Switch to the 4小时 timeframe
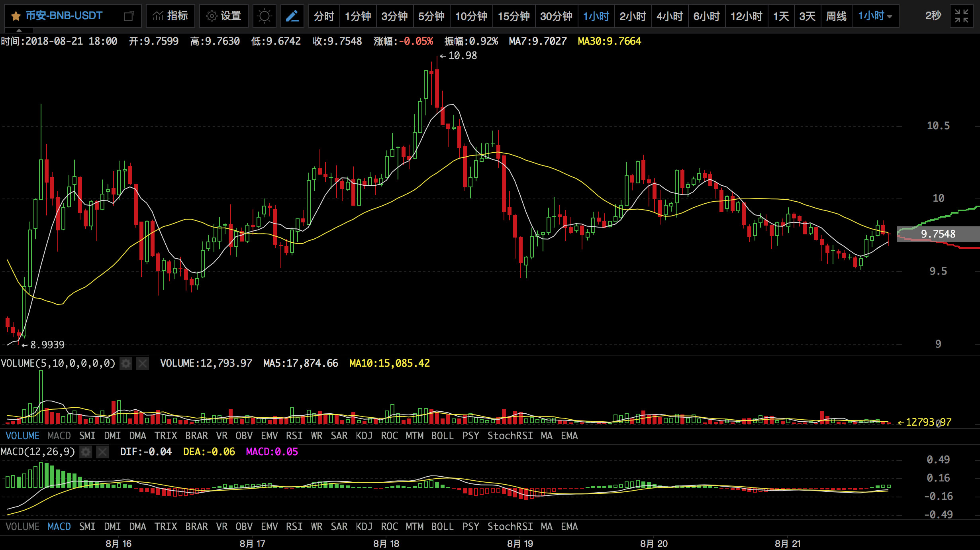This screenshot has height=550, width=980. point(670,16)
